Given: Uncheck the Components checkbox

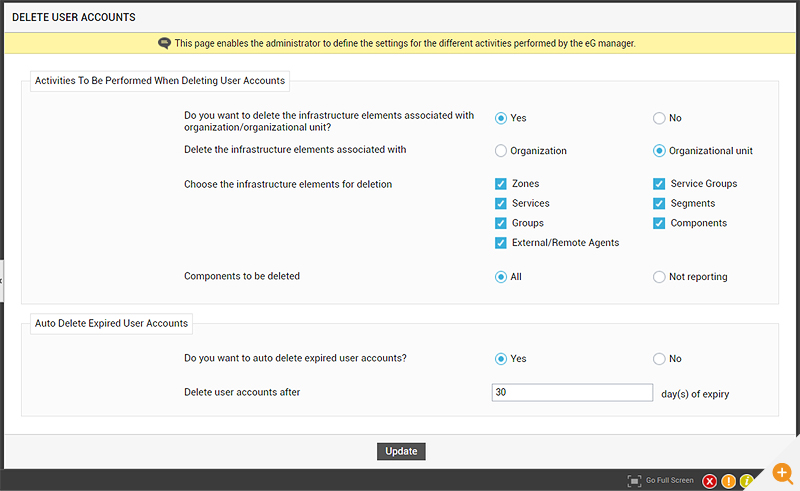Looking at the screenshot, I should (x=659, y=224).
